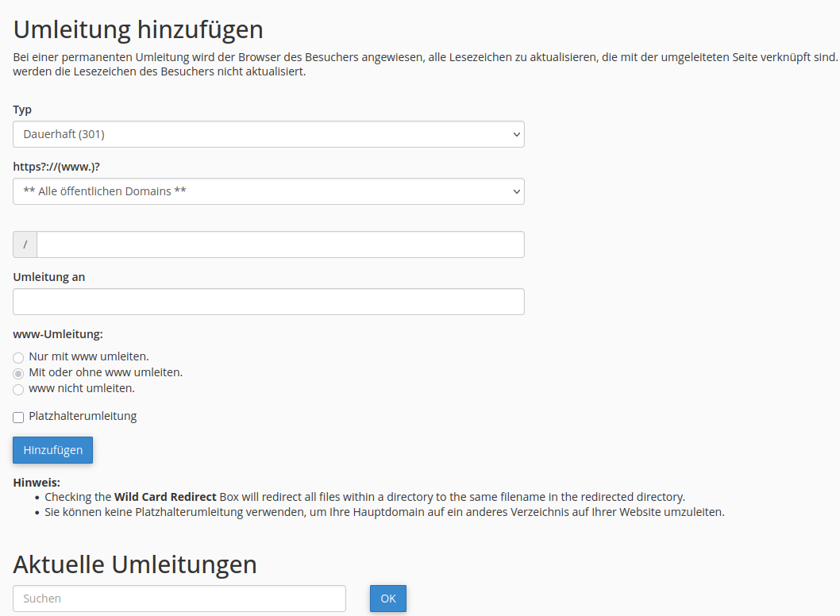840x616 pixels.
Task: Open the Typ dropdown showing Dauerhaft (301)
Action: point(268,134)
